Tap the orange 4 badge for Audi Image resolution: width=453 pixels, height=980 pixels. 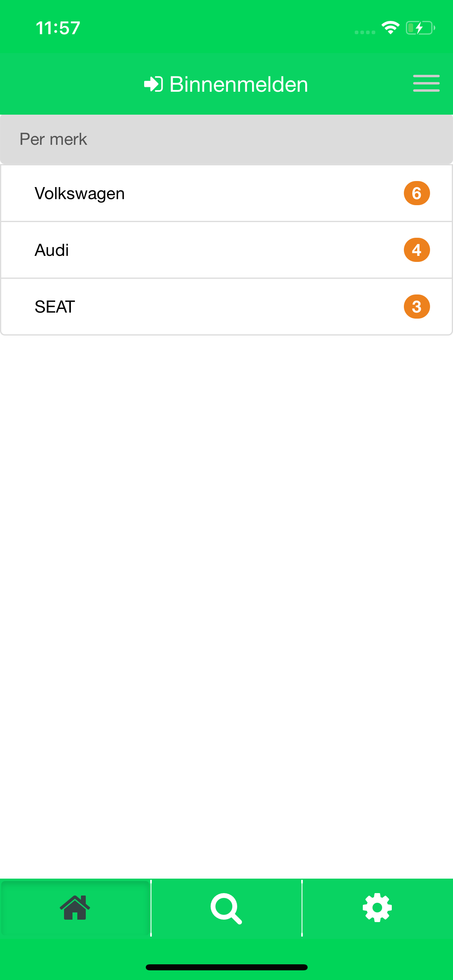[x=417, y=250]
